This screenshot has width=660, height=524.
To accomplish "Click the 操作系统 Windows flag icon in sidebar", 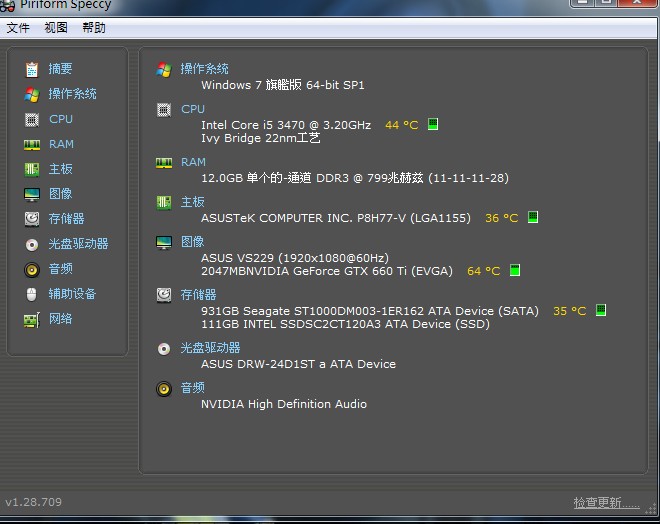I will 32,94.
